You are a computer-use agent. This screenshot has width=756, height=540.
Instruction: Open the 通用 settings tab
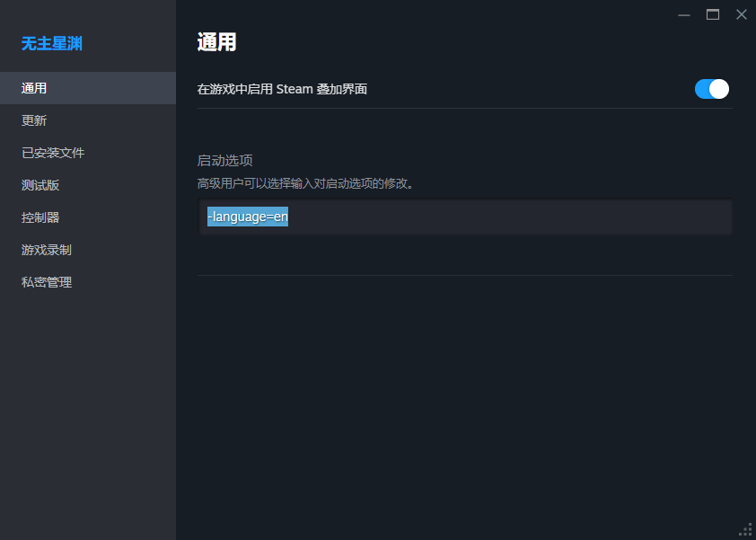click(x=88, y=88)
